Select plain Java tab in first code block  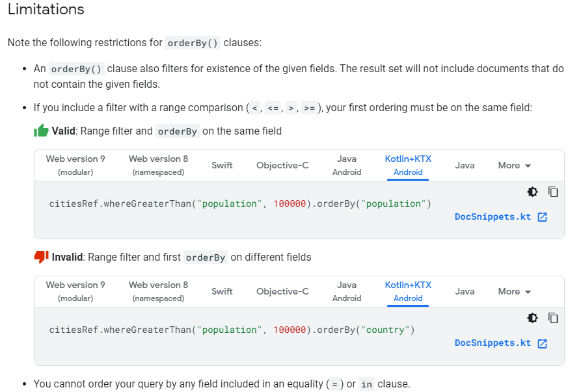click(465, 165)
